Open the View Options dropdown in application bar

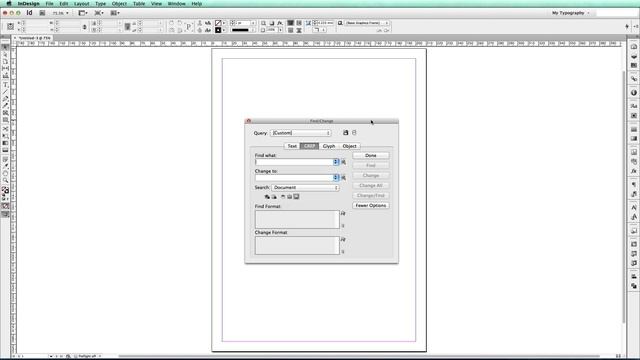[x=83, y=13]
